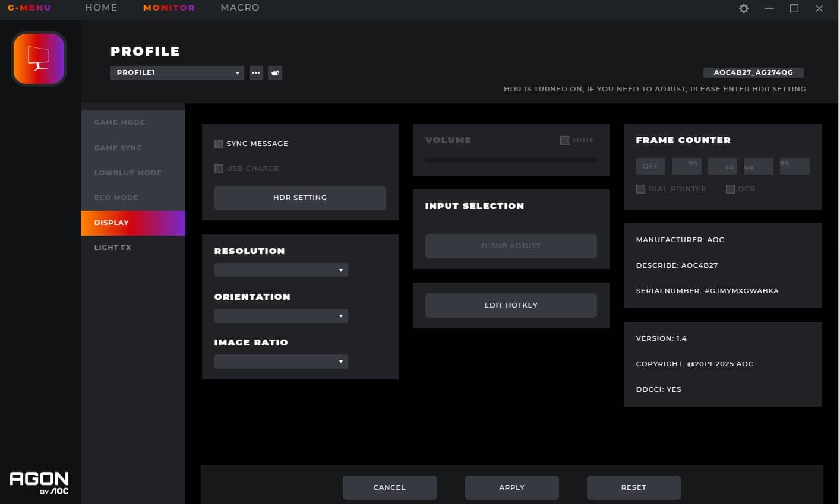Click the Describe: AOC4B27 text
This screenshot has width=840, height=504.
coord(677,265)
